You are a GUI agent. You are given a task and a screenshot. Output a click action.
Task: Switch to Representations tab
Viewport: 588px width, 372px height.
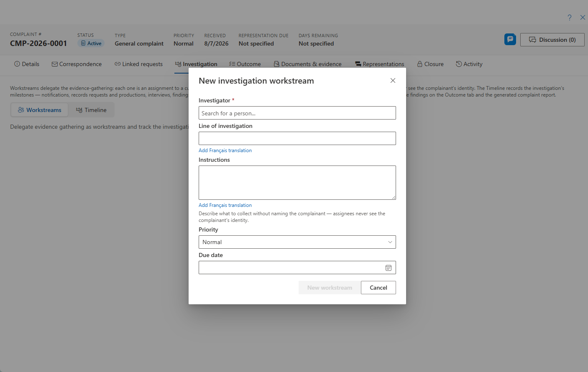pyautogui.click(x=379, y=64)
